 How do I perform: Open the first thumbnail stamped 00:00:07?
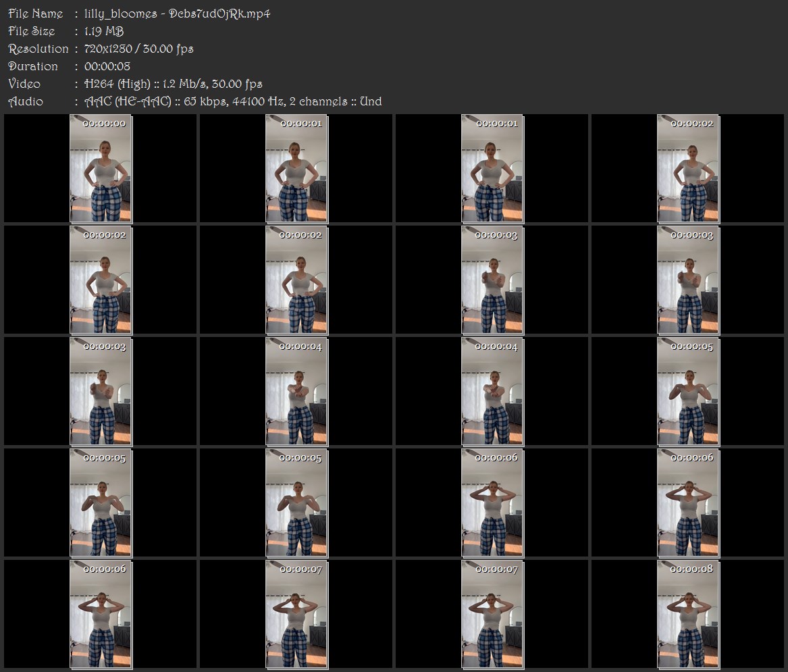[x=296, y=614]
